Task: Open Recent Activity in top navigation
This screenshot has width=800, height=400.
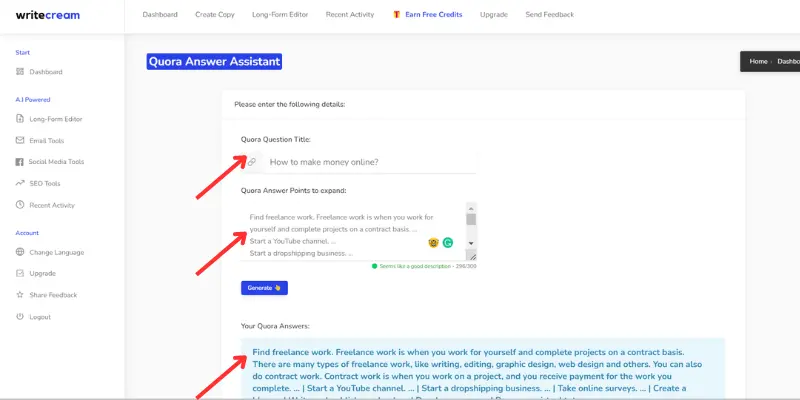Action: [350, 15]
